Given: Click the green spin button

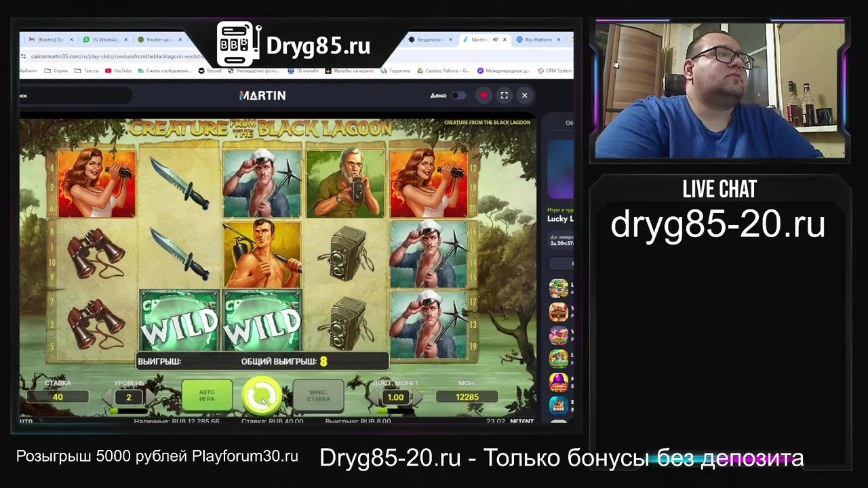Looking at the screenshot, I should pos(262,396).
